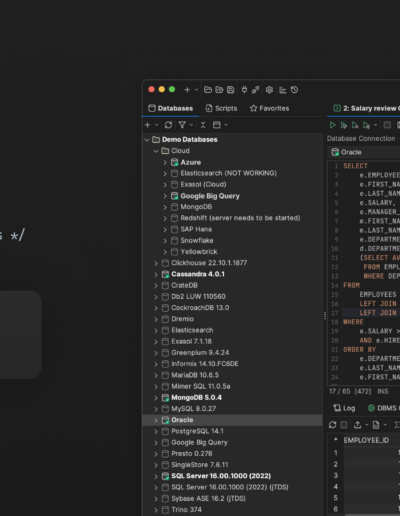Click the save floppy disk icon
This screenshot has height=516, width=400.
[230, 90]
